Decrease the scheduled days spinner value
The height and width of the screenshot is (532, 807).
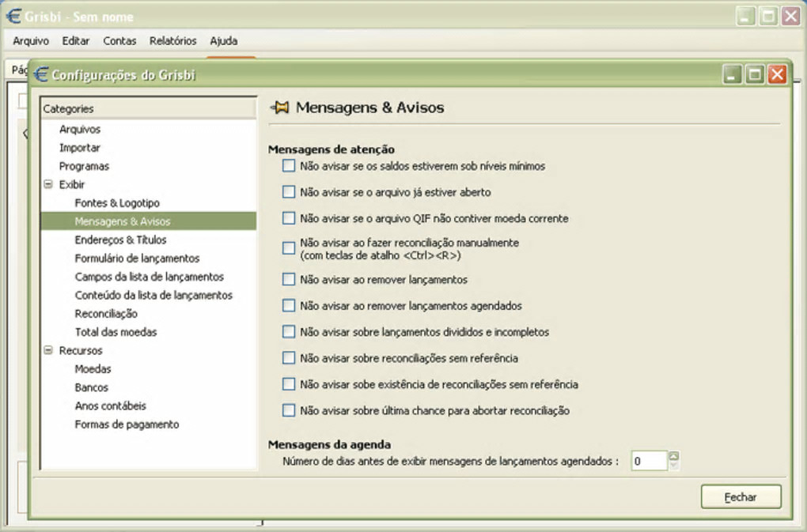point(674,465)
